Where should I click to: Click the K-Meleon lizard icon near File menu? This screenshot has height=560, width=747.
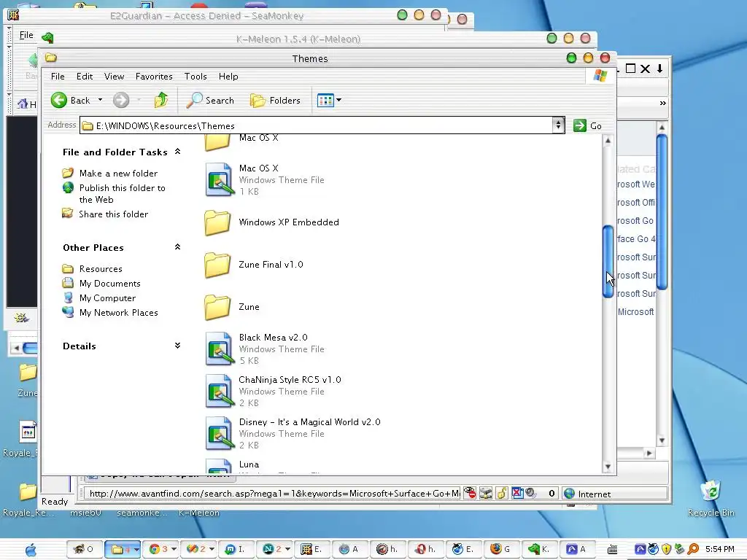click(47, 37)
